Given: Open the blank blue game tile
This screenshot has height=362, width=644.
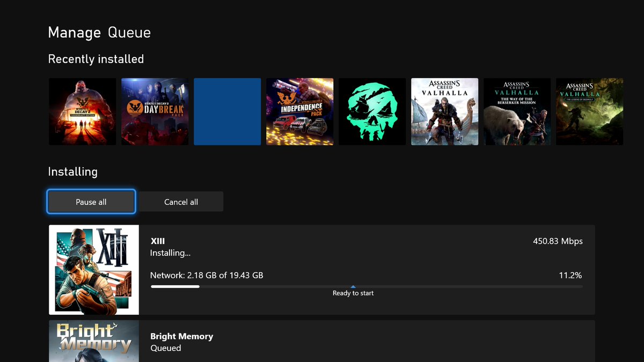Looking at the screenshot, I should [227, 112].
